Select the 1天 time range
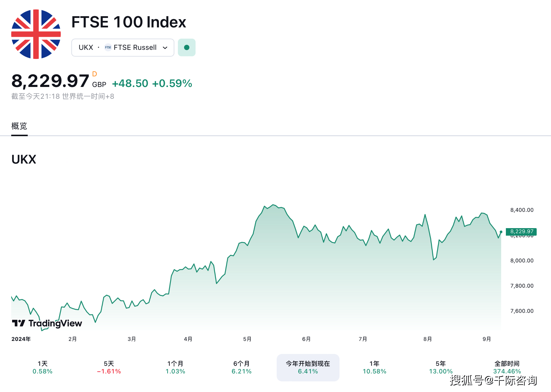The image size is (551, 392). 42,368
